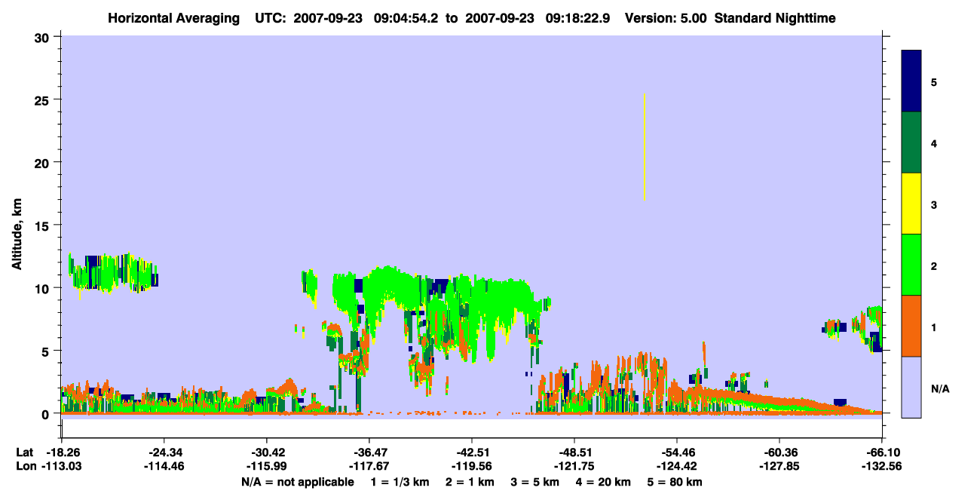Viewport: 980px width, 503px height.
Task: Click the longitude value '-121.75'
Action: pos(574,466)
